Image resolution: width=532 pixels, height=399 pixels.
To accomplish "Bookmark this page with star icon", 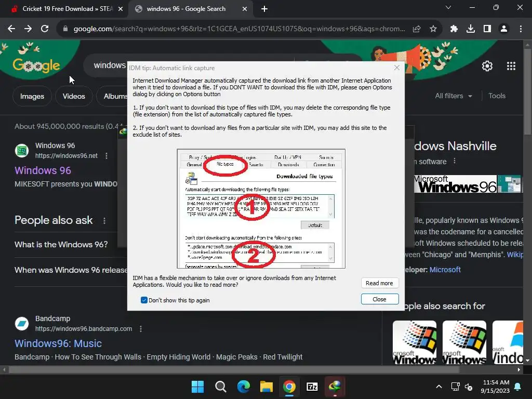I will click(x=433, y=29).
